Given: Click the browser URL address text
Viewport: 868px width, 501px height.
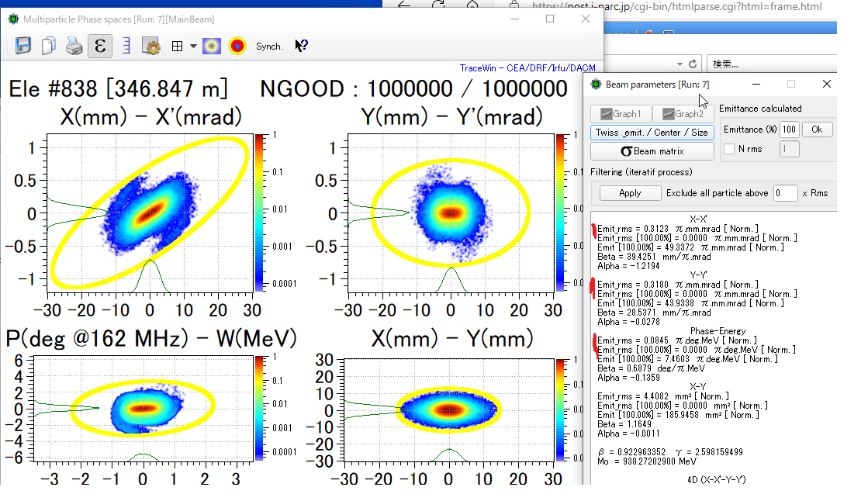Looking at the screenshot, I should [x=677, y=7].
